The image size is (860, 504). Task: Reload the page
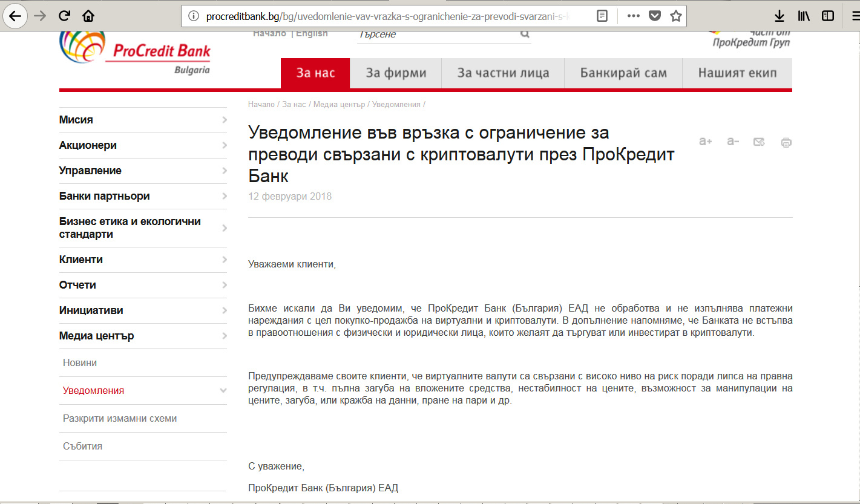coord(64,16)
